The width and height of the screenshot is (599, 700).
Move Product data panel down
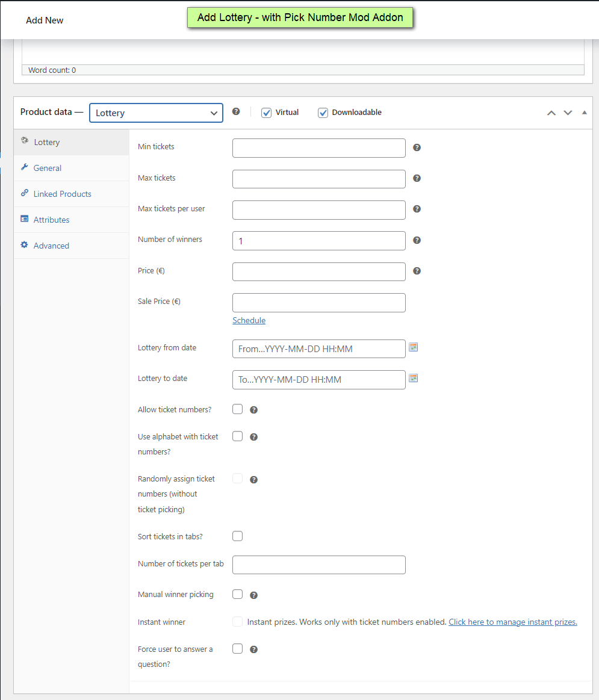[x=568, y=113]
